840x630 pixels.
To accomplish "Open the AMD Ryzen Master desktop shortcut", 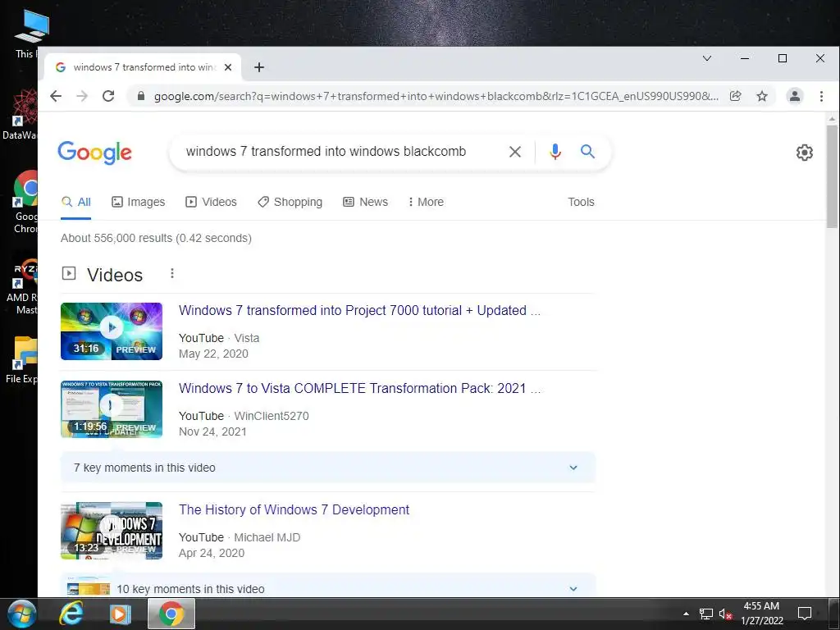I will (x=24, y=288).
